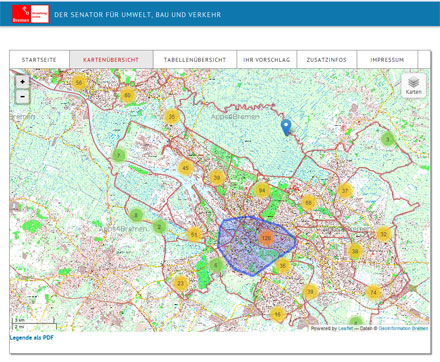
Task: Open the Impressum tab
Action: coord(387,60)
